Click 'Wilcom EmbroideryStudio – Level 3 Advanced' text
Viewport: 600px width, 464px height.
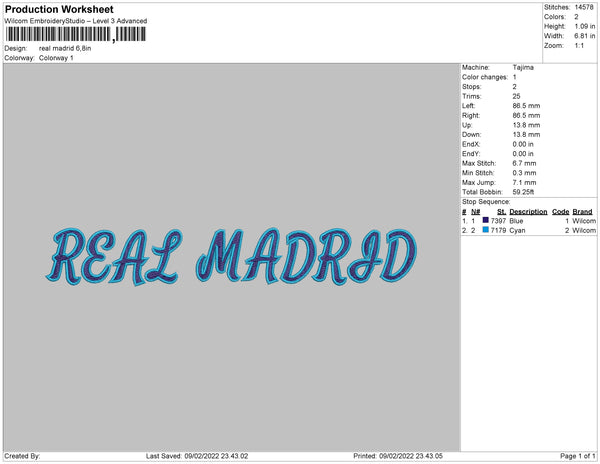(76, 21)
